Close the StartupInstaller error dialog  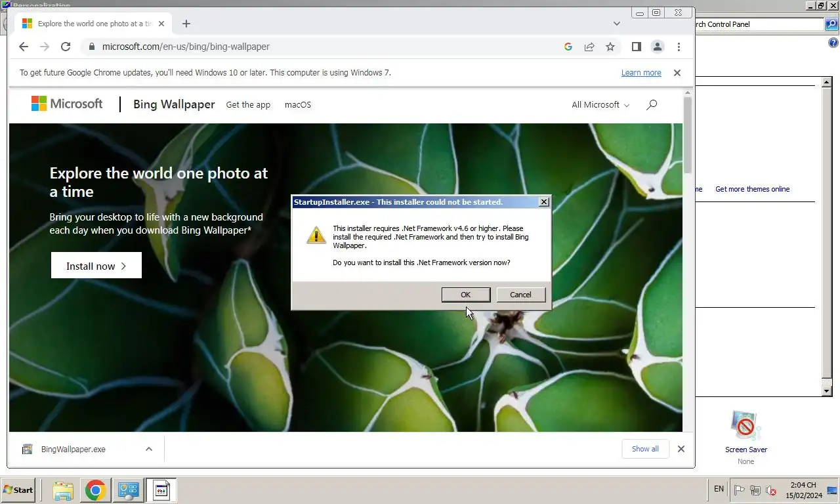tap(544, 202)
